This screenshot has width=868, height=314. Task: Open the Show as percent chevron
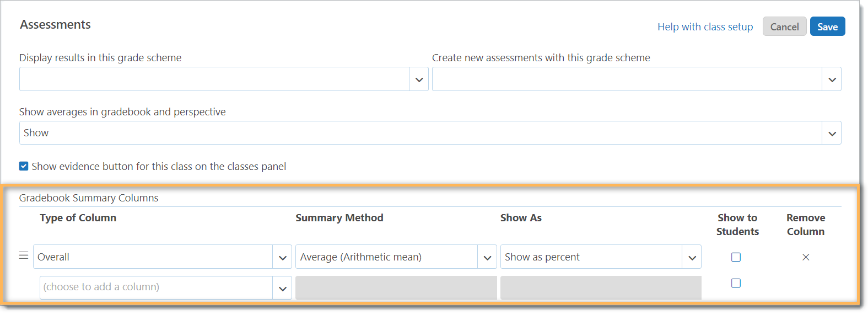pyautogui.click(x=692, y=257)
